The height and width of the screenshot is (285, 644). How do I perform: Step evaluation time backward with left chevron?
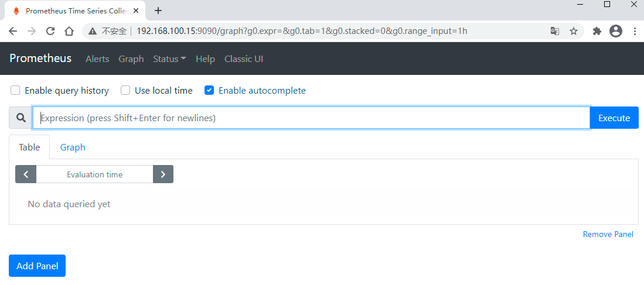[x=26, y=174]
